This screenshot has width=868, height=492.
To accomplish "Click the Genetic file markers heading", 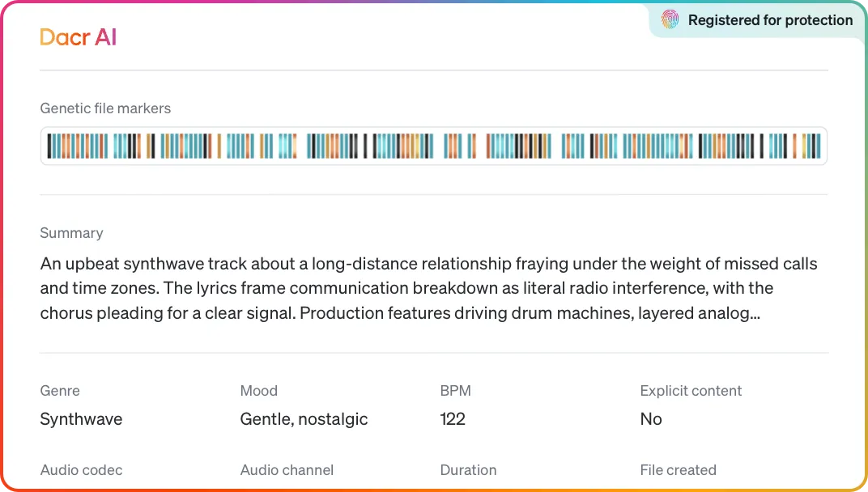I will coord(105,108).
